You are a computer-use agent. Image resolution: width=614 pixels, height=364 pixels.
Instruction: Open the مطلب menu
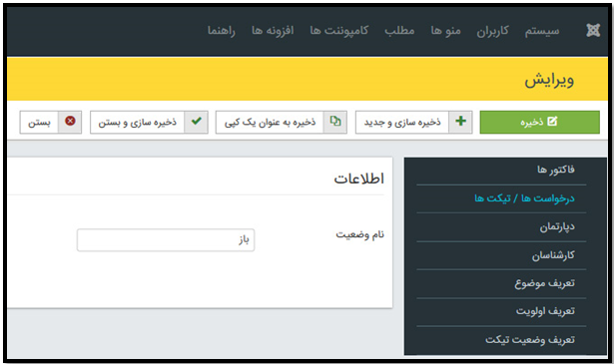point(399,31)
